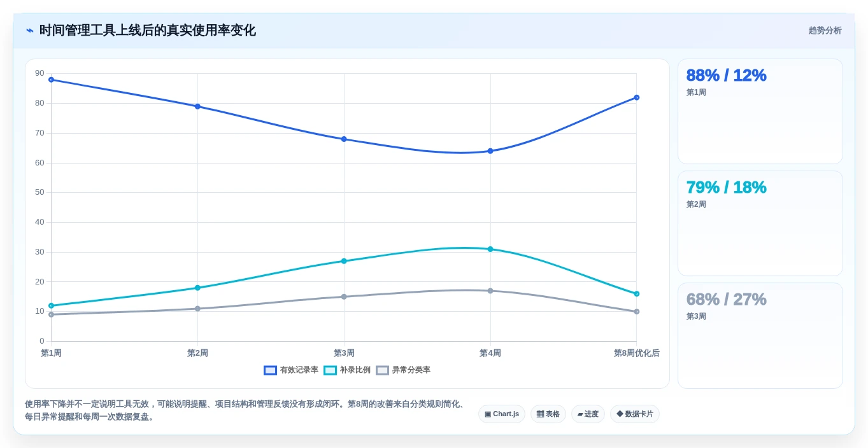Click the 时间管理工具上线后的真实使用率变化 title

pyautogui.click(x=148, y=31)
